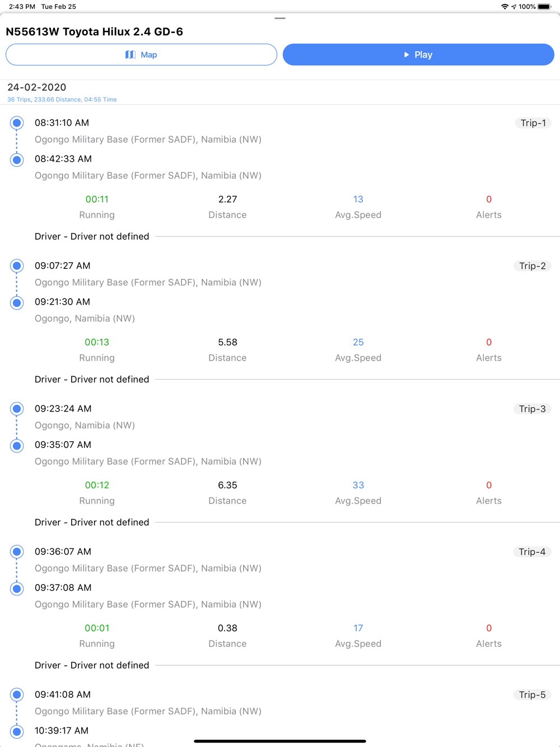Open the Trip-4 label badge
Image resolution: width=560 pixels, height=747 pixels.
pyautogui.click(x=532, y=552)
